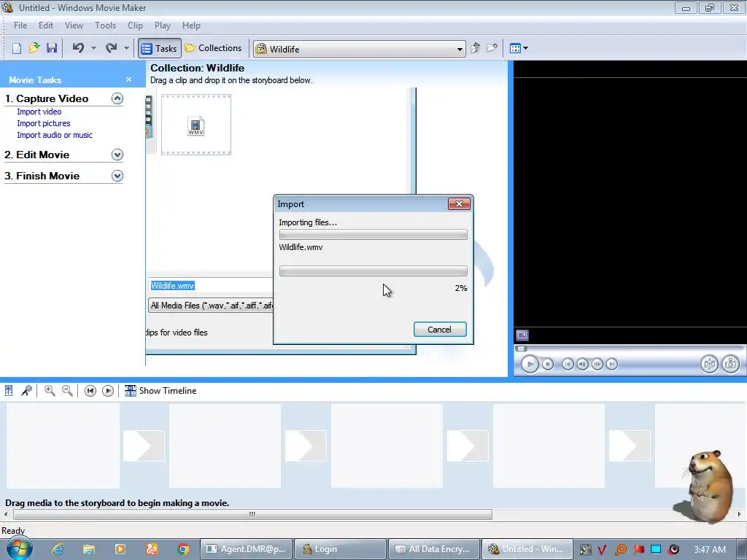Click the Full Screen preview icon
Image resolution: width=747 pixels, height=560 pixels.
522,335
